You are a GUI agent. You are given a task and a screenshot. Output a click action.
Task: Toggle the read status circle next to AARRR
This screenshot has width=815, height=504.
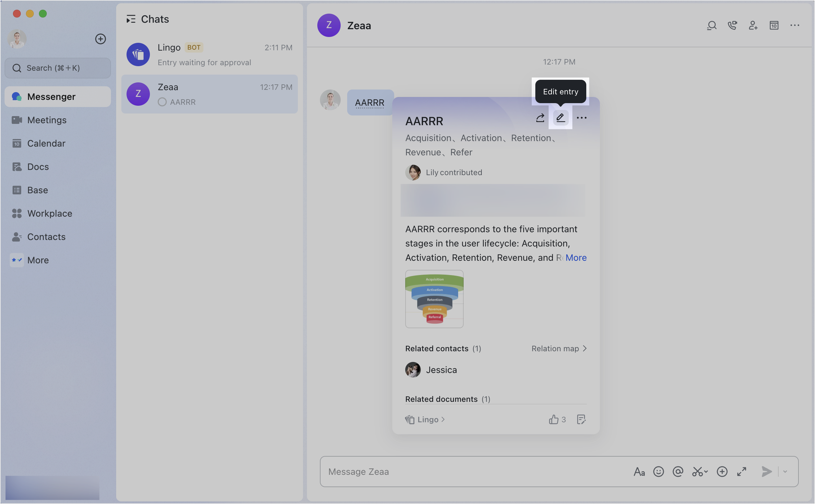(x=162, y=102)
